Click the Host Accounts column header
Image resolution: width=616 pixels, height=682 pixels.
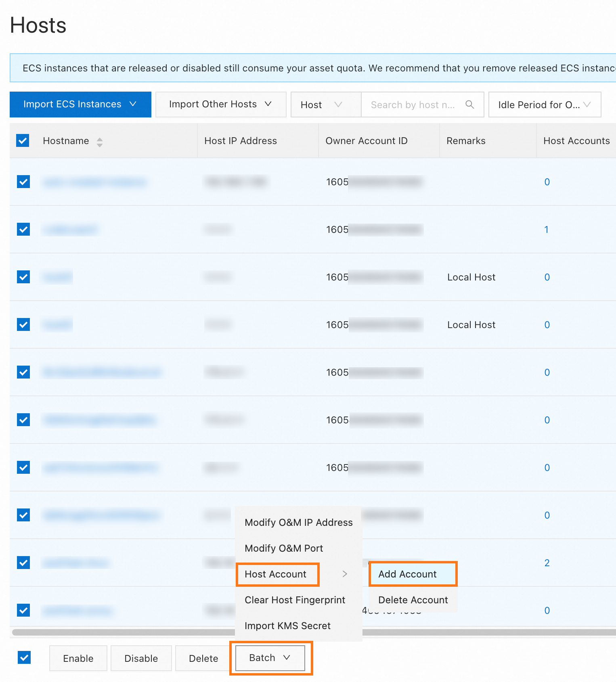click(x=576, y=141)
